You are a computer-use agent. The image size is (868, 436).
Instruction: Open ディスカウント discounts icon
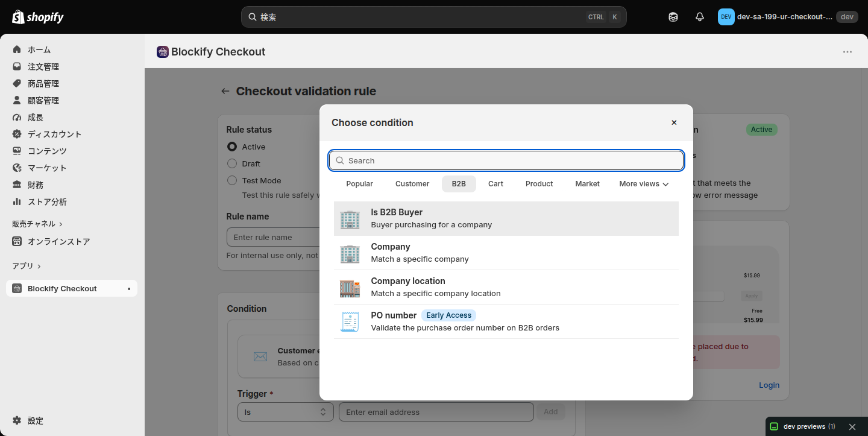(x=17, y=134)
